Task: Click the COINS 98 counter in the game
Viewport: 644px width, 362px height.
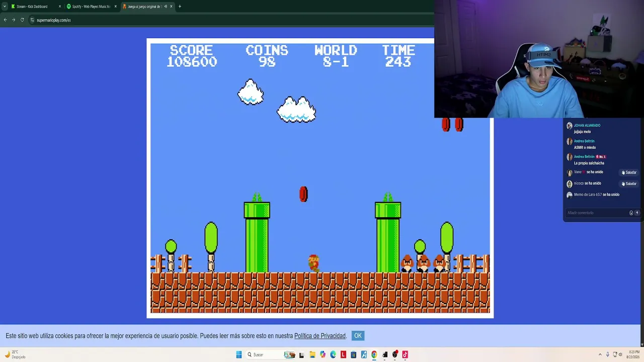Action: pyautogui.click(x=267, y=56)
